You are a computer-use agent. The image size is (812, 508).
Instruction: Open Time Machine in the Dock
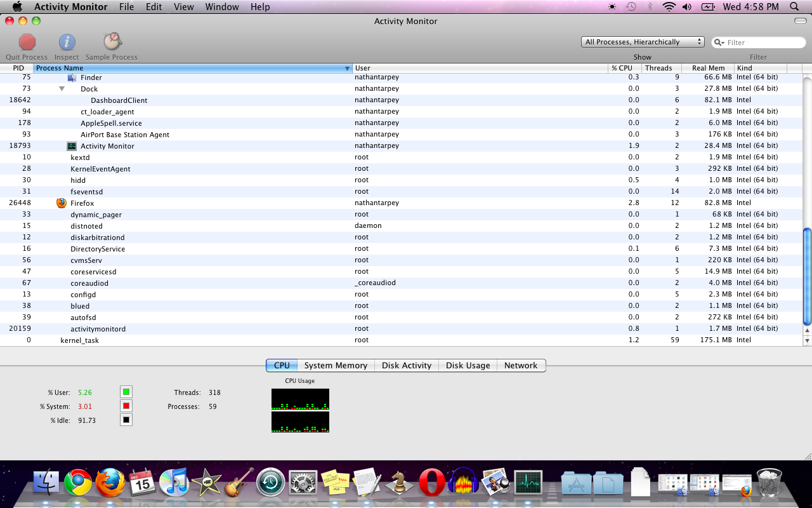tap(271, 483)
